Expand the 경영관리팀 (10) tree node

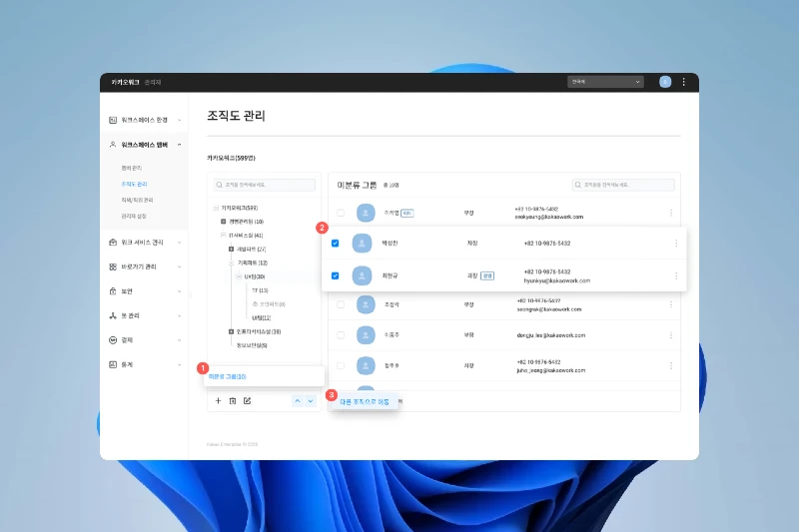[x=223, y=222]
